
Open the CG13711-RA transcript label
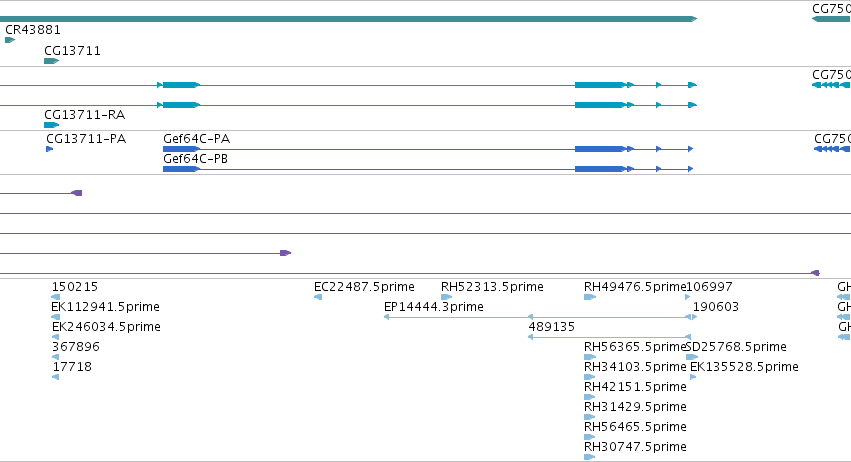tap(84, 115)
